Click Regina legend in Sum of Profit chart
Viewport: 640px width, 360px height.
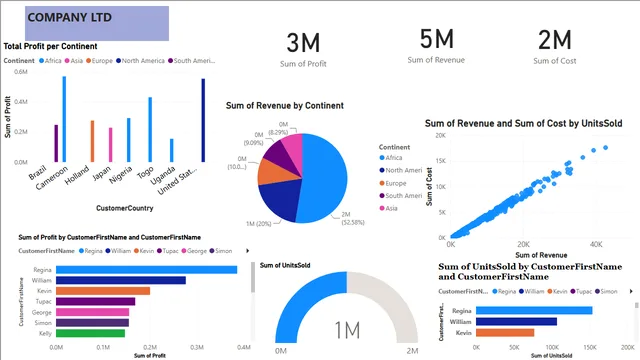[91, 251]
